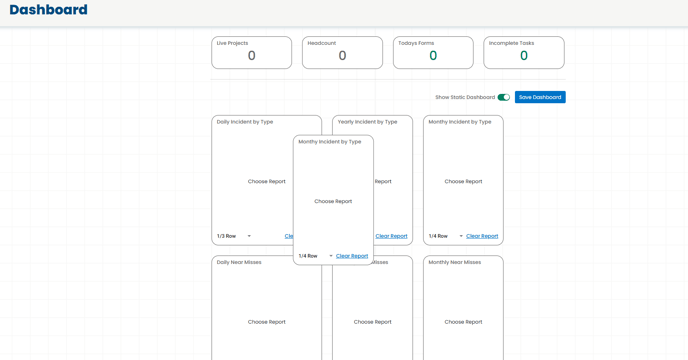Open the Live Projects counter card

point(251,53)
